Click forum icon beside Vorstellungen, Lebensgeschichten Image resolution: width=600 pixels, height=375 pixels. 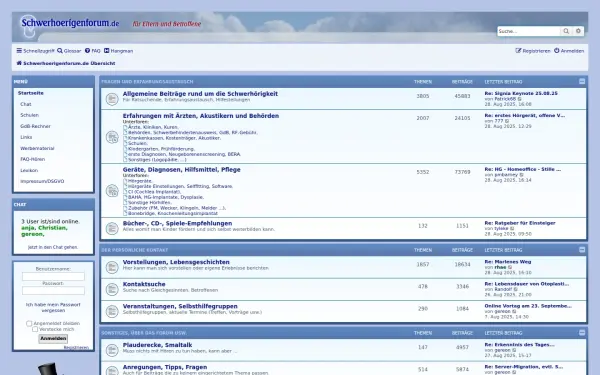pos(112,267)
